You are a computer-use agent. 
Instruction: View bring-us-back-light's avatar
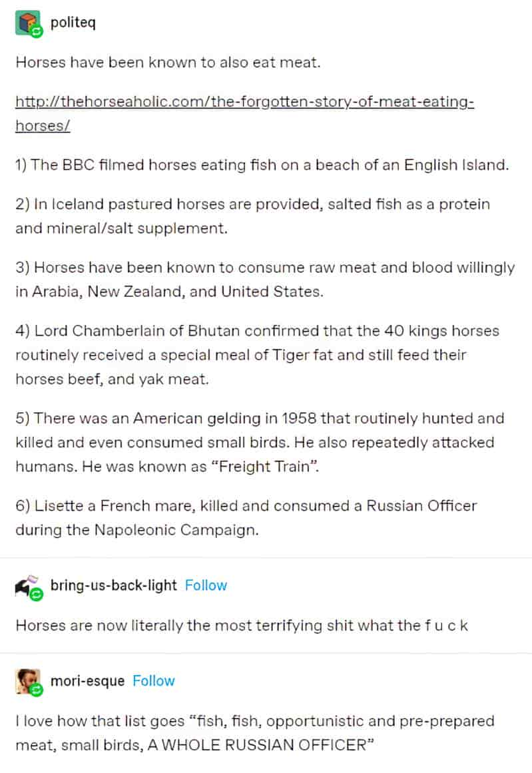pos(27,586)
